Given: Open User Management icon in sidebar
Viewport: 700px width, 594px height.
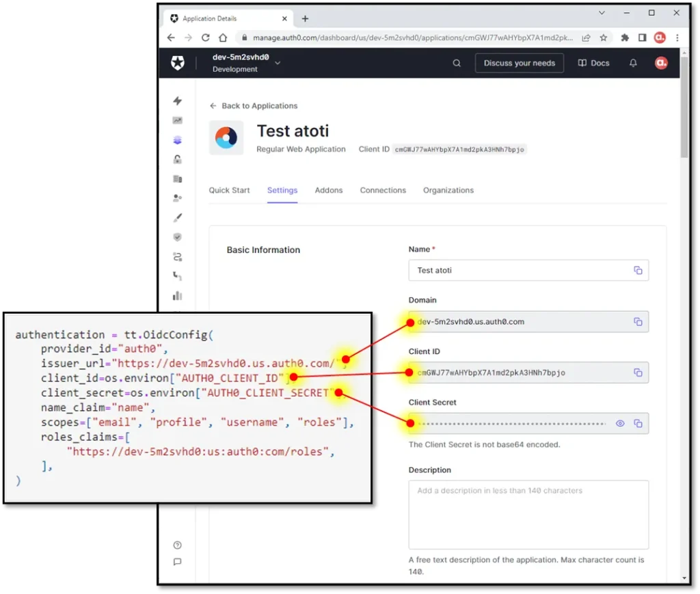Looking at the screenshot, I should tap(178, 198).
